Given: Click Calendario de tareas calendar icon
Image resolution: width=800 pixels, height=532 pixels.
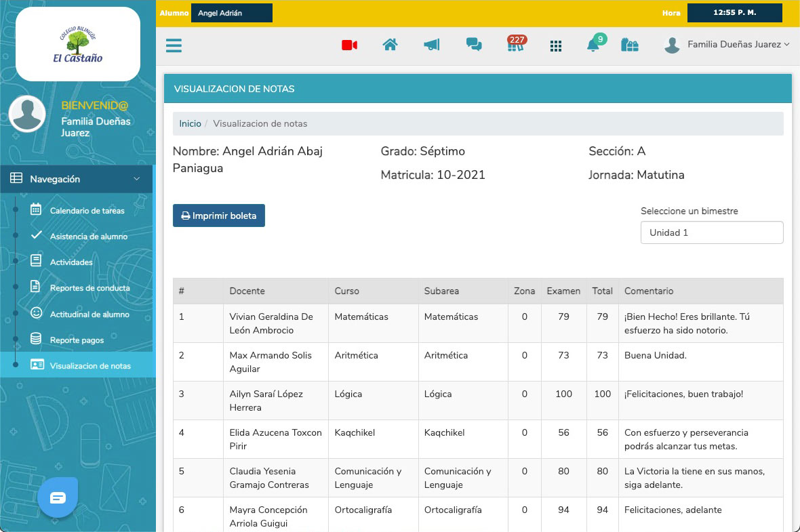Looking at the screenshot, I should click(x=36, y=209).
